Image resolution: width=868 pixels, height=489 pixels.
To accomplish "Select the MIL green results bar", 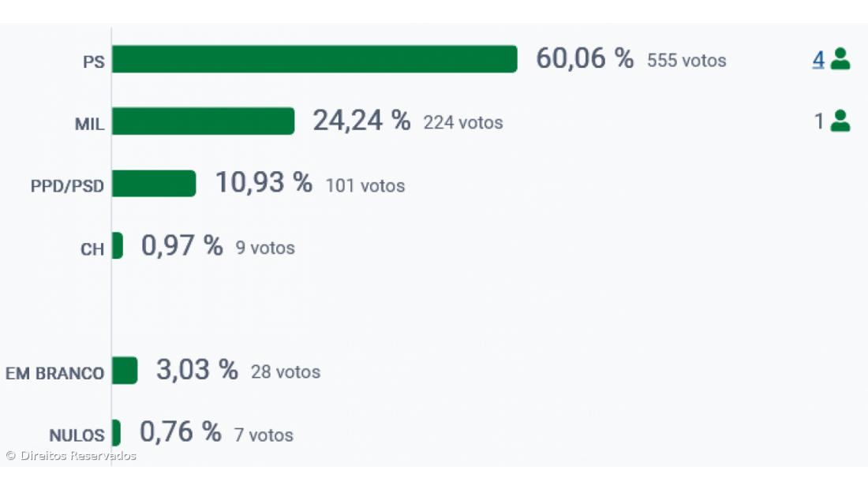I will (203, 121).
